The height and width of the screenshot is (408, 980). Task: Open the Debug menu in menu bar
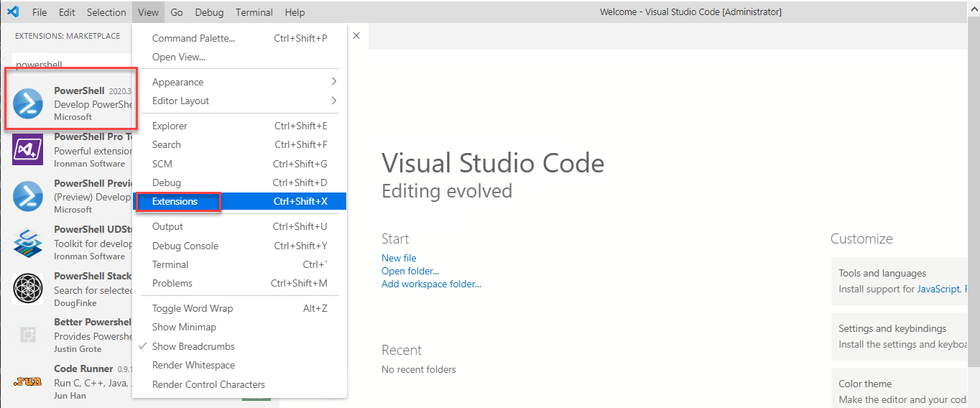pyautogui.click(x=209, y=12)
